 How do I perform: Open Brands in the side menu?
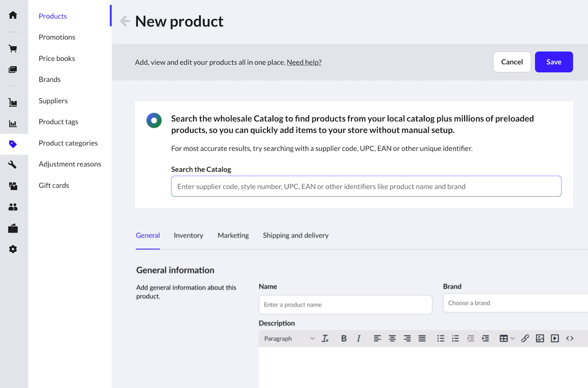pos(50,79)
